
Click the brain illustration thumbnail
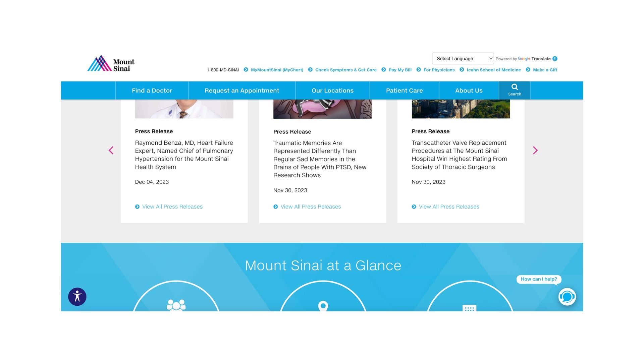click(322, 109)
